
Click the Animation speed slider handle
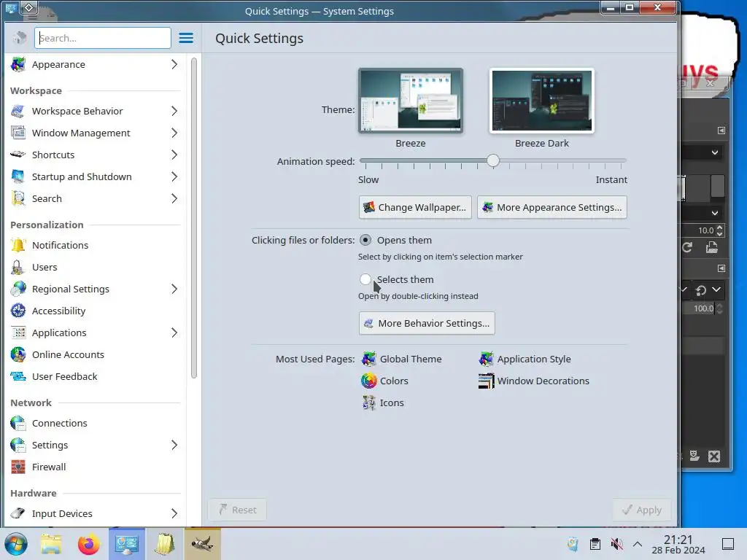pyautogui.click(x=493, y=161)
